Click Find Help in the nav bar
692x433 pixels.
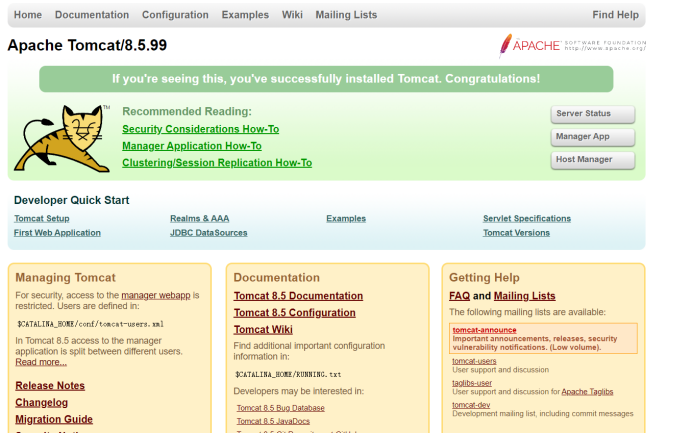[x=615, y=15]
